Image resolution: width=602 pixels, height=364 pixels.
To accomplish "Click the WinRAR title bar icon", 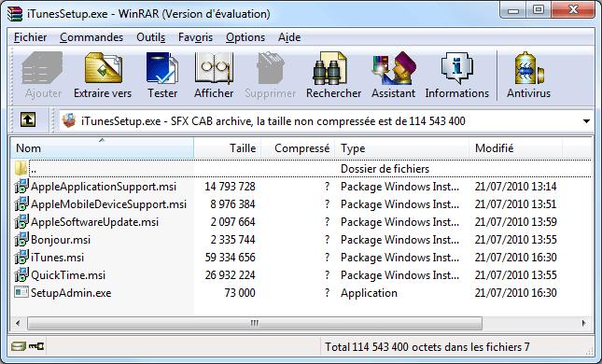I will click(x=15, y=14).
